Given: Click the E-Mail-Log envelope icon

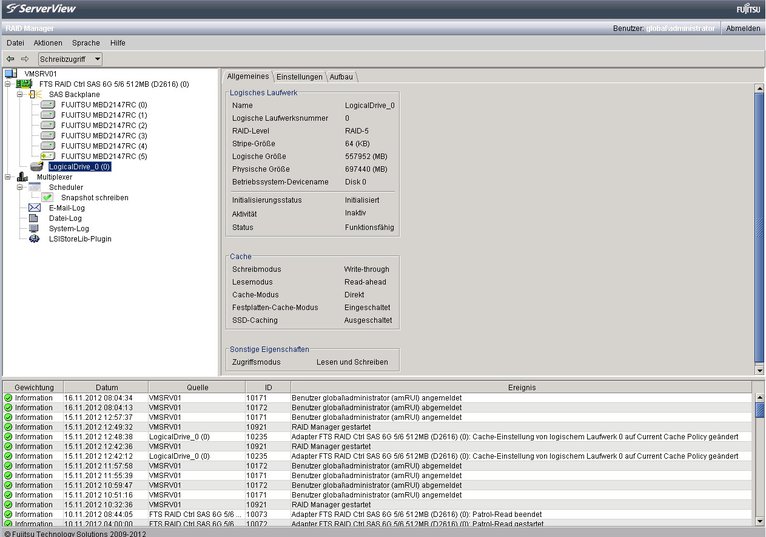Looking at the screenshot, I should tap(34, 208).
